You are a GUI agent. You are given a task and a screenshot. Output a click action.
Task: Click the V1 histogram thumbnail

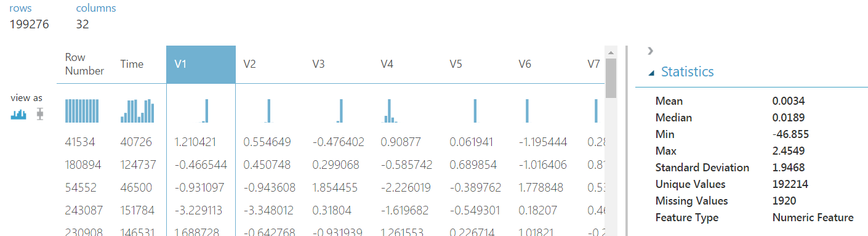click(206, 111)
